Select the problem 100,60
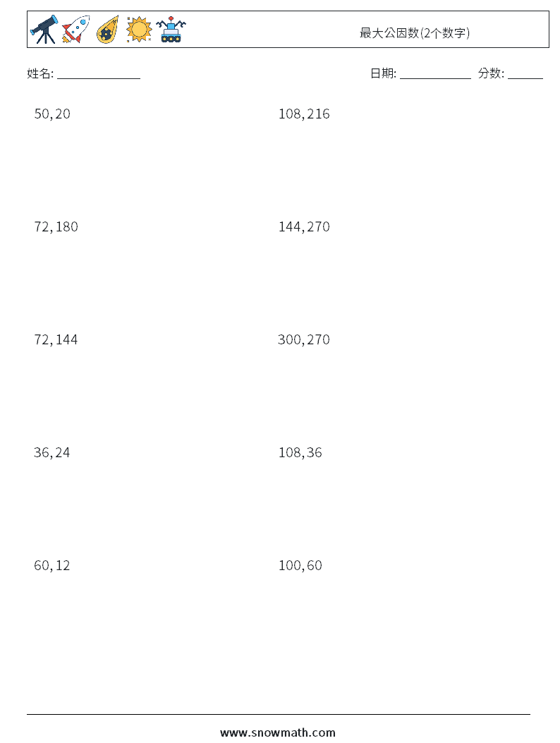 coord(300,565)
